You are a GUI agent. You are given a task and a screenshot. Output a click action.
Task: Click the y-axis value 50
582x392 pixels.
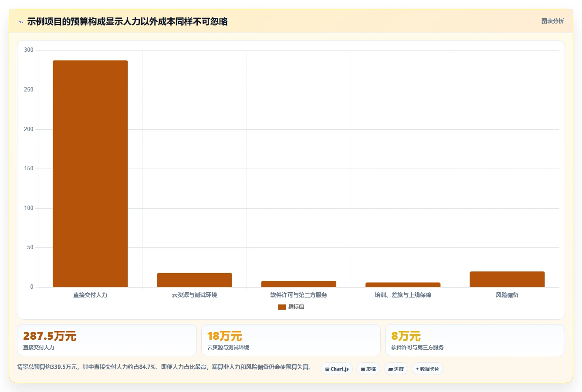coord(30,247)
